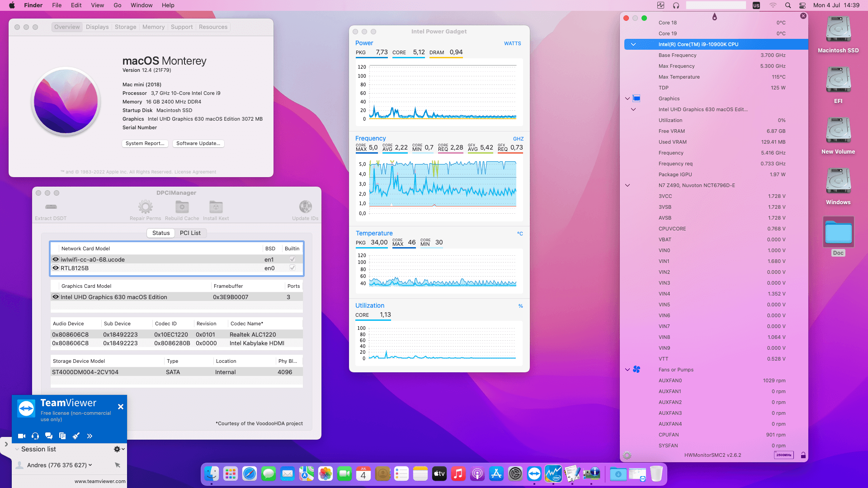Click Power graph in Intel Power Gadget
Image resolution: width=868 pixels, height=488 pixels.
click(x=439, y=93)
